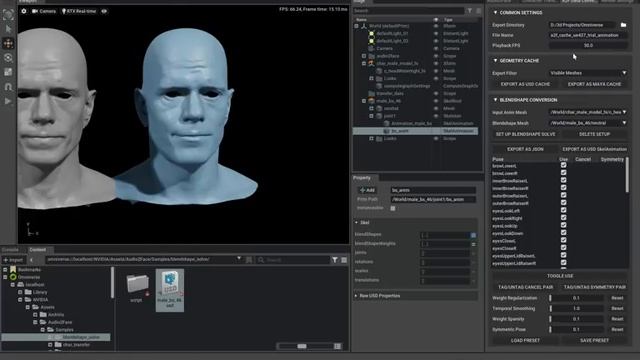The height and width of the screenshot is (360, 640).
Task: Open the Stage options menu icon
Action: [x=478, y=11]
